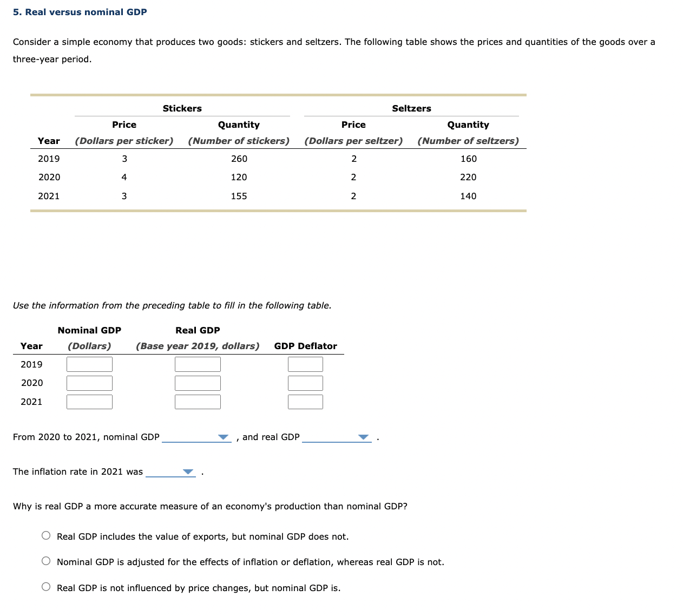Select the Real GDP input for 2020
Screen dimensions: 683x616
[198, 383]
